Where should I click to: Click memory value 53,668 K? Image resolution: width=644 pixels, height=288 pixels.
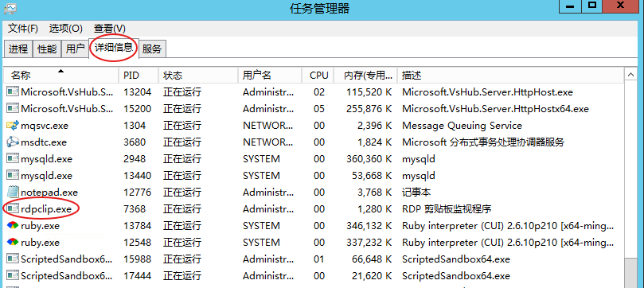coord(372,176)
